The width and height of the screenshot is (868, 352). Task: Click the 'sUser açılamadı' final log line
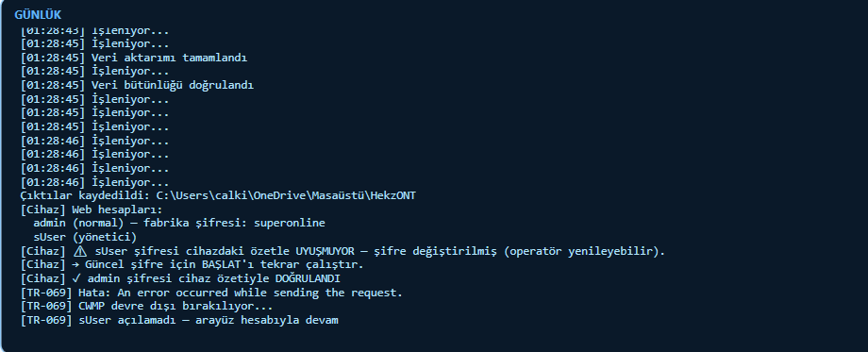tap(179, 320)
